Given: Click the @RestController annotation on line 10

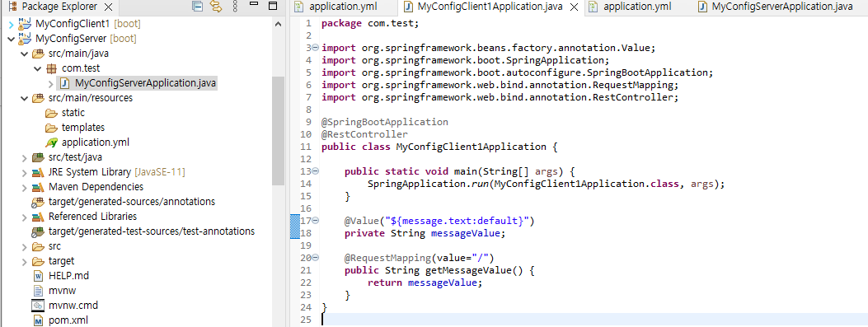Looking at the screenshot, I should coord(364,134).
